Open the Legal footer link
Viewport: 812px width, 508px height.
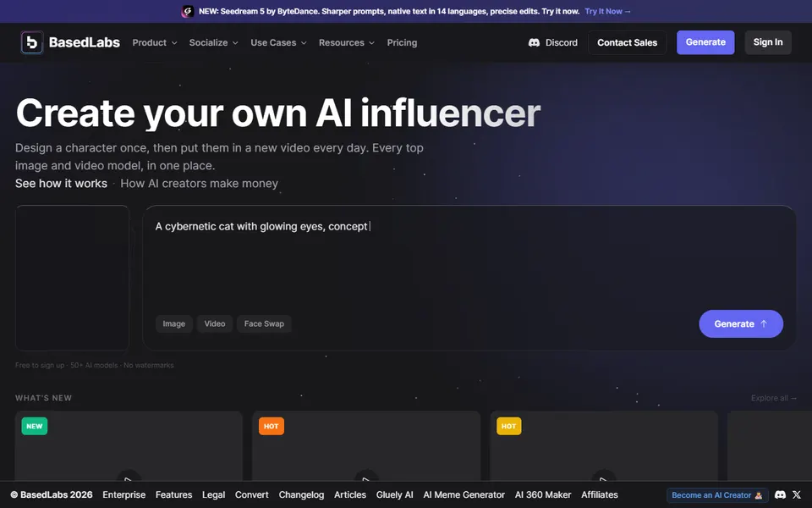click(213, 494)
